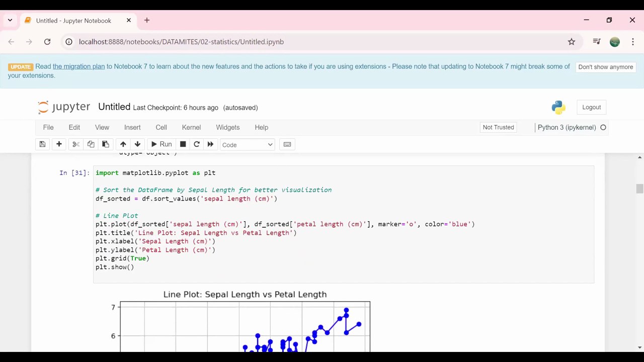
Task: Click the UPDATE badge in banner
Action: pyautogui.click(x=21, y=67)
